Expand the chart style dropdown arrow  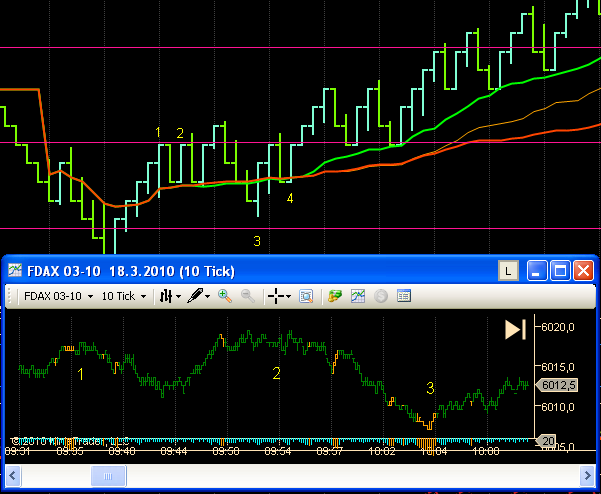178,297
